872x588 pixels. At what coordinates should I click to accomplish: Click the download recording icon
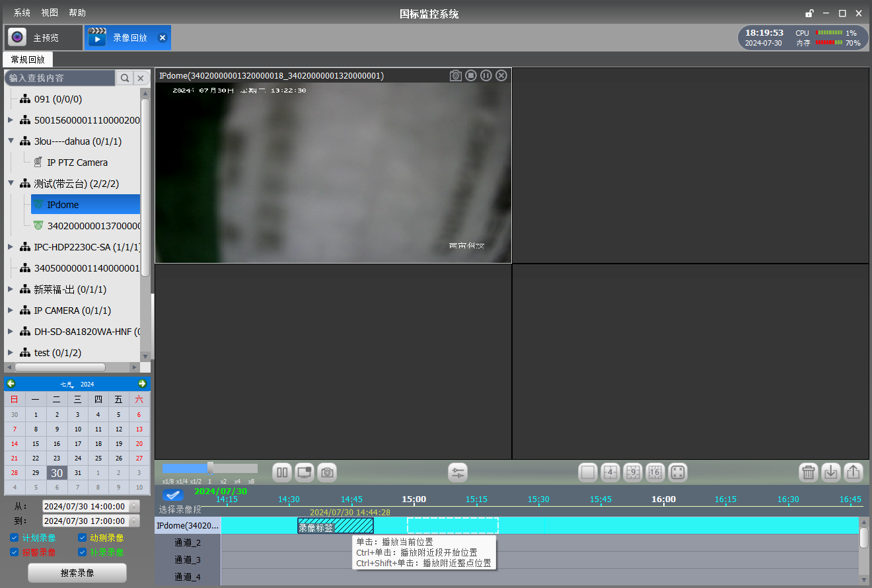pos(831,472)
